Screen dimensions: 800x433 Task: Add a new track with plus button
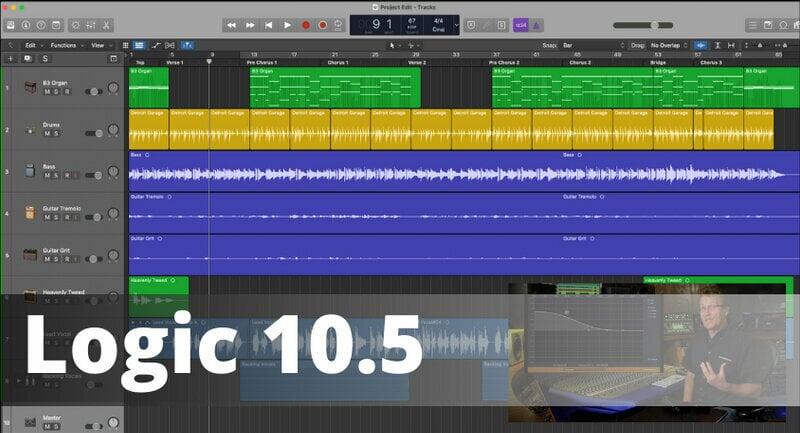pyautogui.click(x=10, y=59)
